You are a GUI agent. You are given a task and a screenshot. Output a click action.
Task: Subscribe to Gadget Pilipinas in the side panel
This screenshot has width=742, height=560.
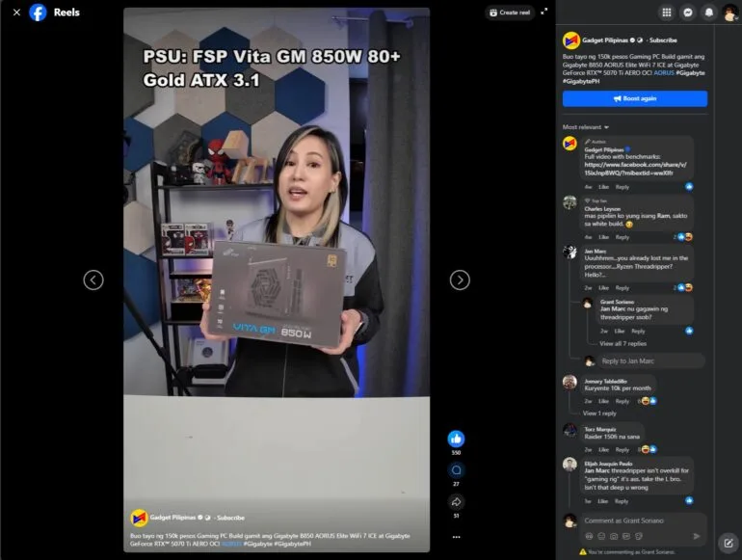tap(663, 40)
